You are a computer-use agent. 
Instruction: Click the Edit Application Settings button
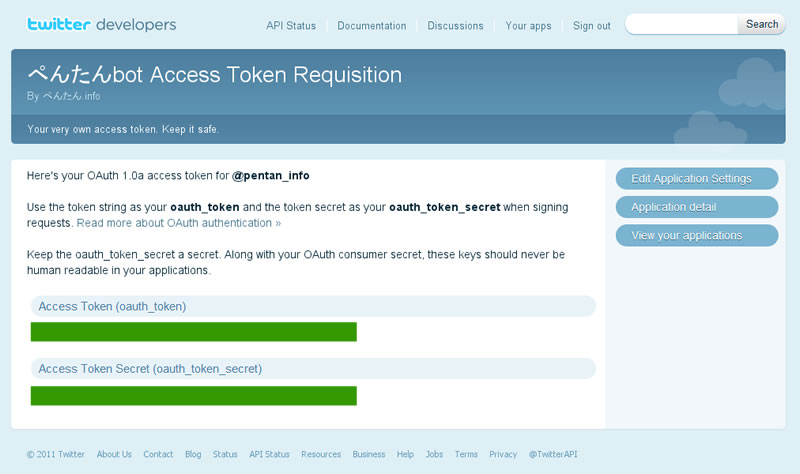pyautogui.click(x=696, y=179)
